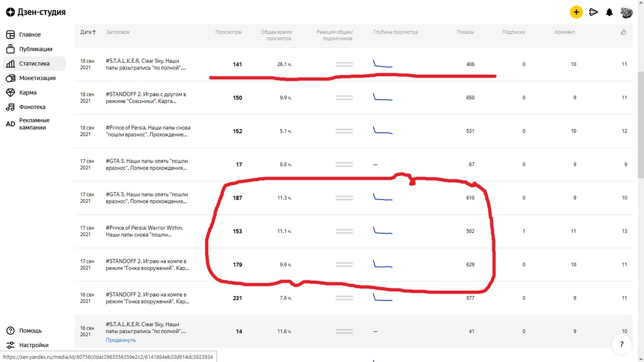Screen dimensions: 644x362
Task: Click the Публикации sidebar icon
Action: 10,49
